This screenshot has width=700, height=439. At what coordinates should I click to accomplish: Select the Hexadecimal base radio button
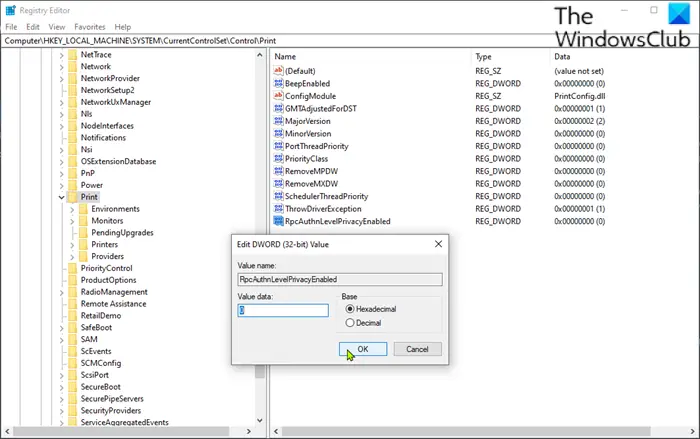349,308
